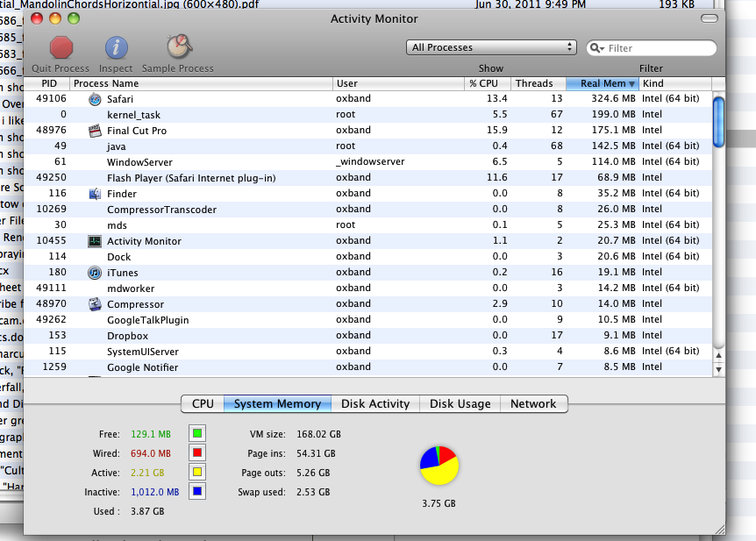
Task: Click the window resize grip corner
Action: click(x=720, y=530)
